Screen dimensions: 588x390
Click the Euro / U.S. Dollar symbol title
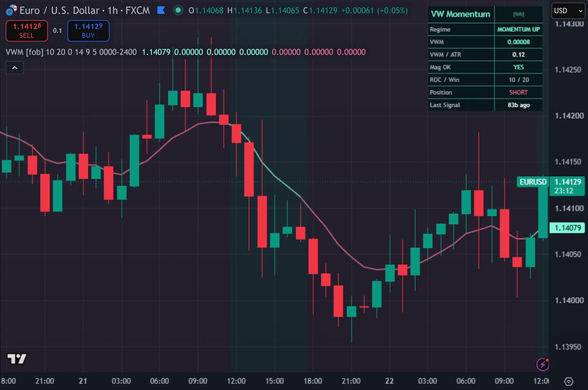click(x=60, y=10)
